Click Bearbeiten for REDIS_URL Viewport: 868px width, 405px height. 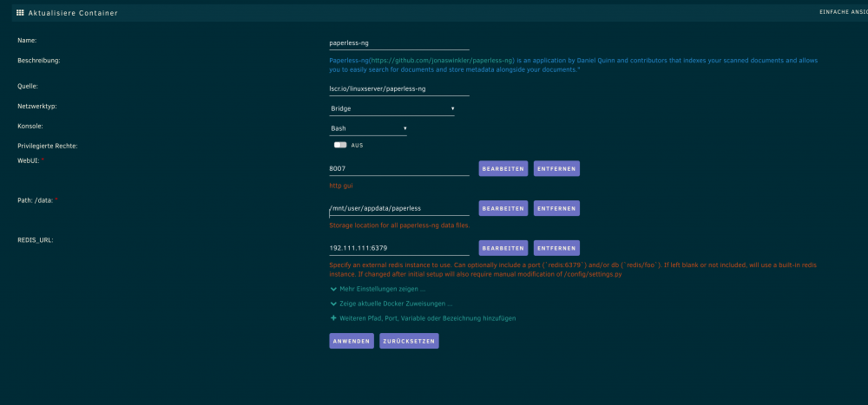click(503, 248)
